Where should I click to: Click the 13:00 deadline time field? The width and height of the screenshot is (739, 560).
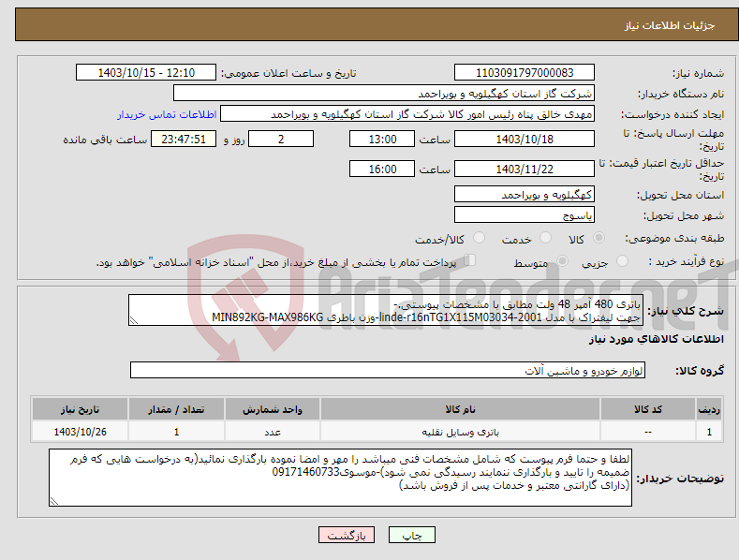pyautogui.click(x=382, y=139)
